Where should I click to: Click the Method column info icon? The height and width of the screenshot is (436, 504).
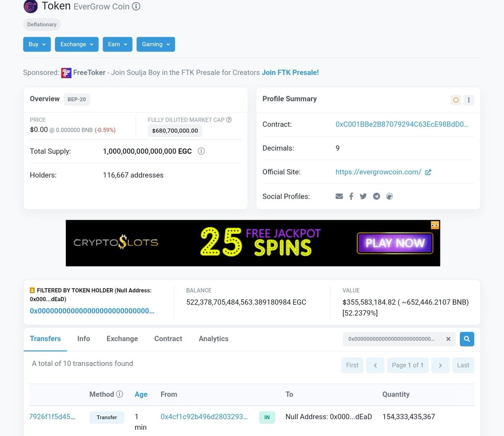point(119,394)
